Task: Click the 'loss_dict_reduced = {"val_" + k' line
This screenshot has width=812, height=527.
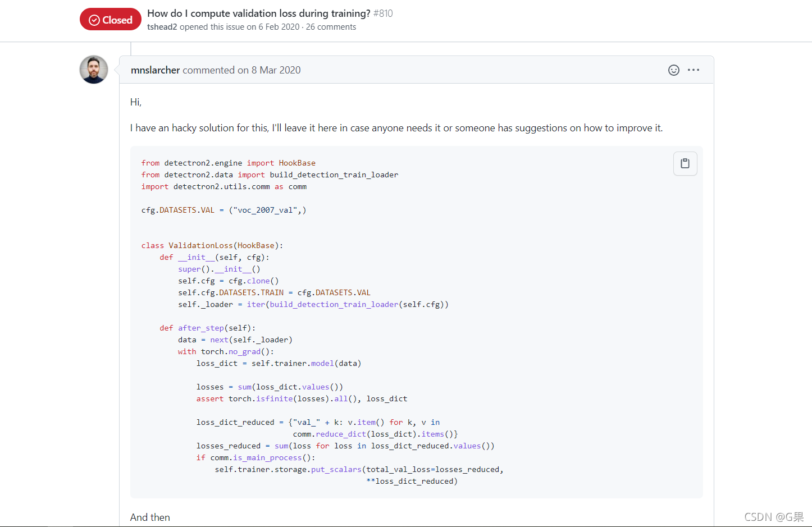Action: (x=318, y=422)
